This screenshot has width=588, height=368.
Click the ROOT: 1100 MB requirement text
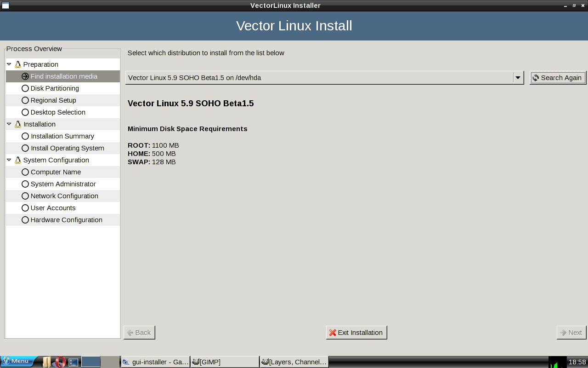coord(153,145)
